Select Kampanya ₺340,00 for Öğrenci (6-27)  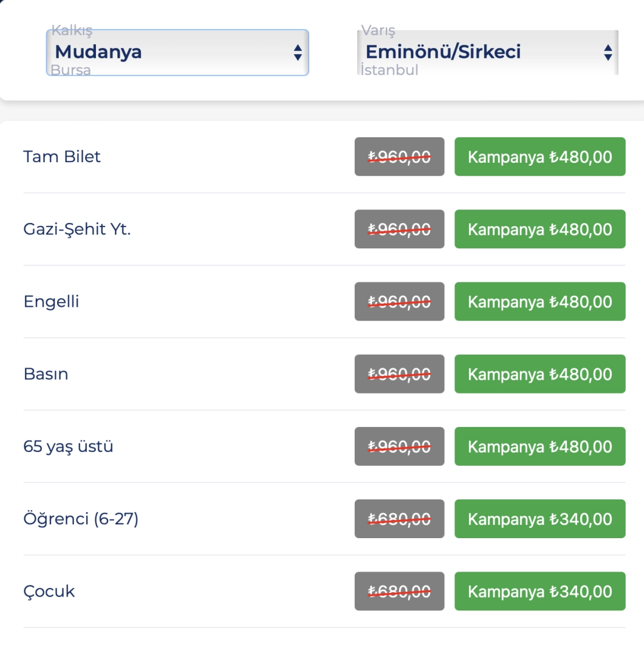(540, 519)
